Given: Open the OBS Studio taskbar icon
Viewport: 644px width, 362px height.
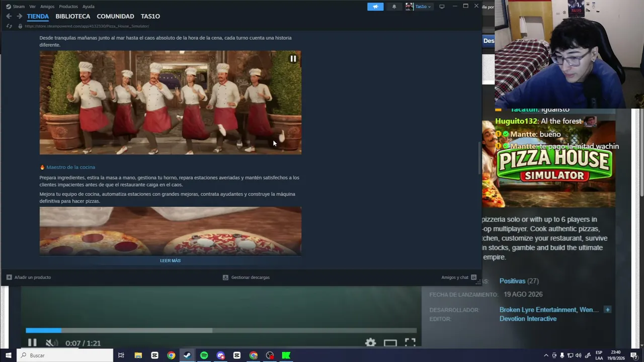Looking at the screenshot, I should tap(270, 355).
